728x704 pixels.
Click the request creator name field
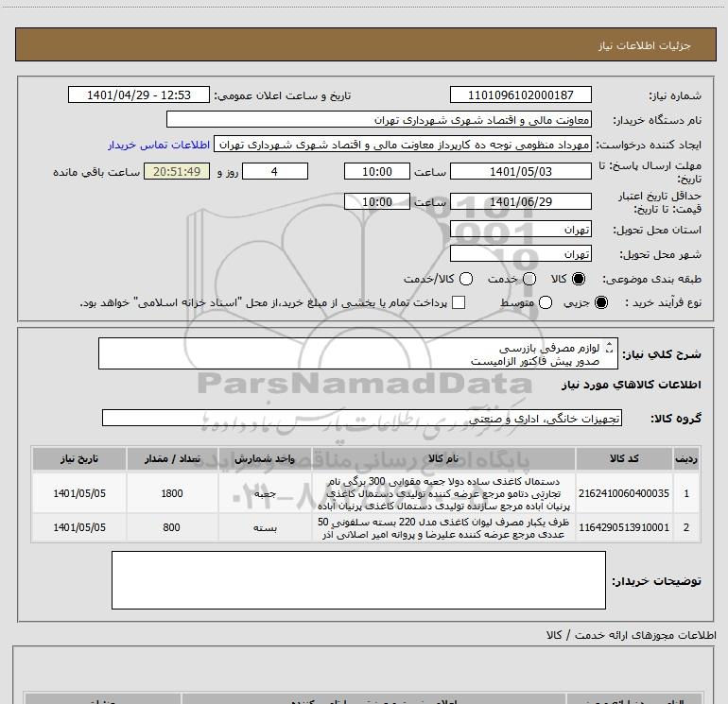403,145
